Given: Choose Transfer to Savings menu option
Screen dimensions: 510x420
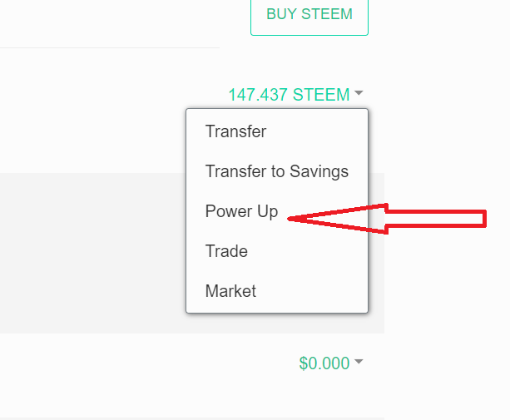Looking at the screenshot, I should (276, 171).
